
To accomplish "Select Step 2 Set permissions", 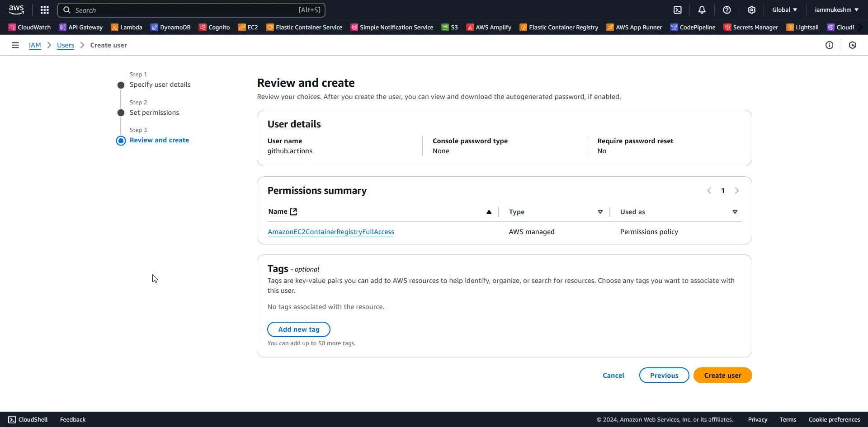I will [x=154, y=112].
